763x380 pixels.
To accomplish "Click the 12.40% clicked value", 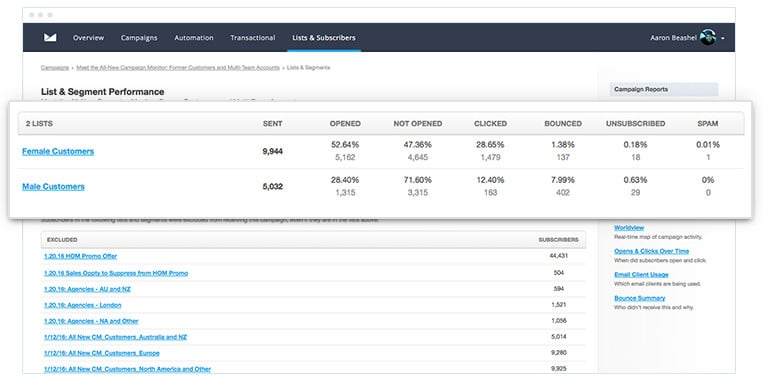I will tap(490, 180).
